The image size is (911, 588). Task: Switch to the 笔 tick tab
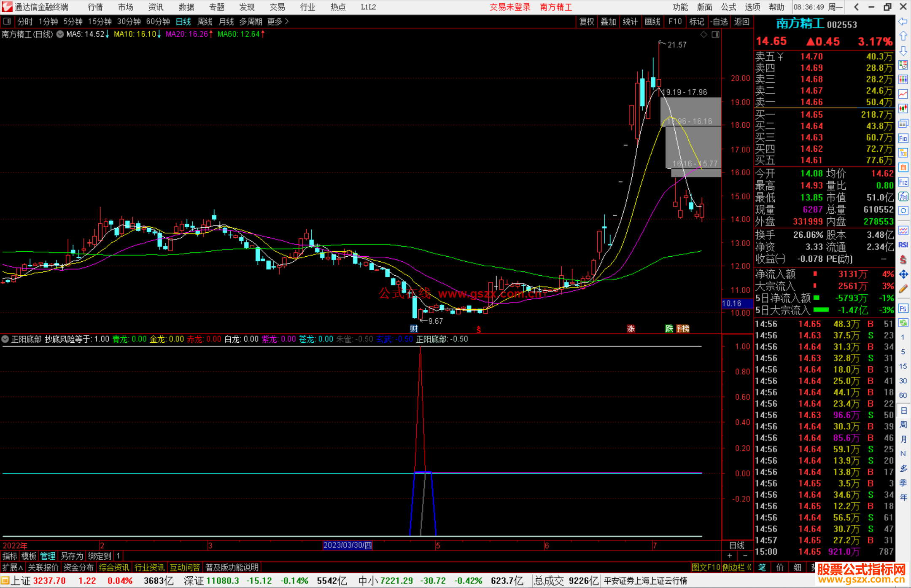pos(762,567)
